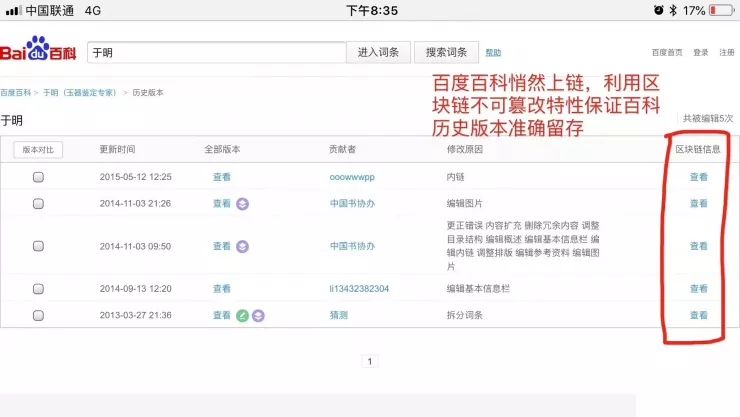
Task: Click the purple layers icon in 2013-03-27 row
Action: coord(258,315)
